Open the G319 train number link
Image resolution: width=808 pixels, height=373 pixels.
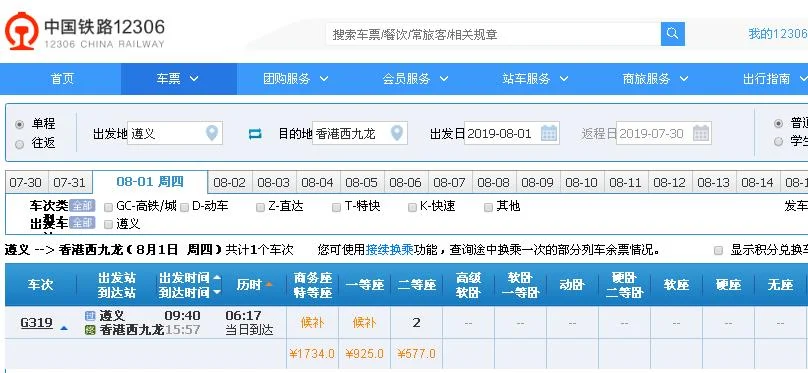(x=37, y=323)
